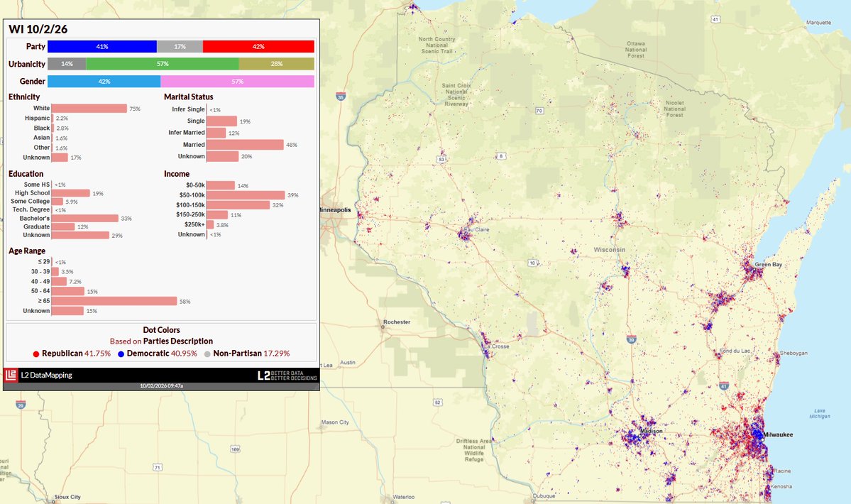Click the Interstate 39 shield

tap(631, 339)
